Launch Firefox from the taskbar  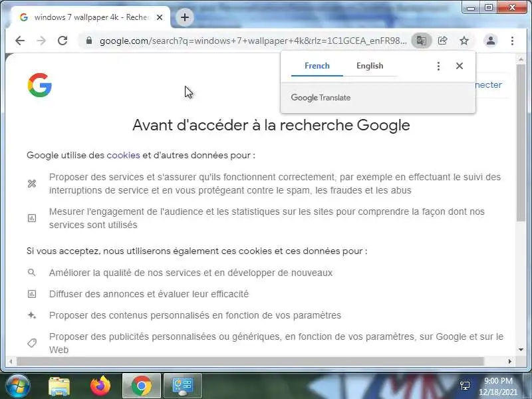(x=100, y=386)
